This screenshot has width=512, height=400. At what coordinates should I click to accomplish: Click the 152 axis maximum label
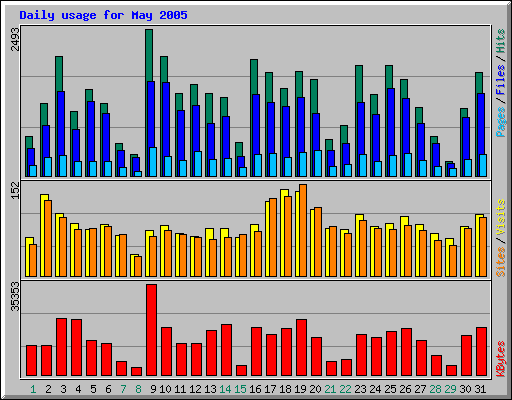15,191
